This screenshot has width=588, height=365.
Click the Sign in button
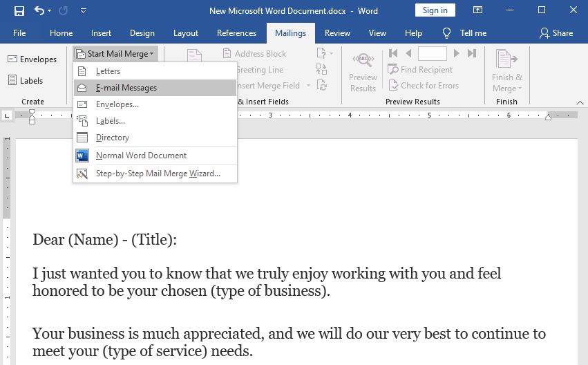(x=435, y=10)
